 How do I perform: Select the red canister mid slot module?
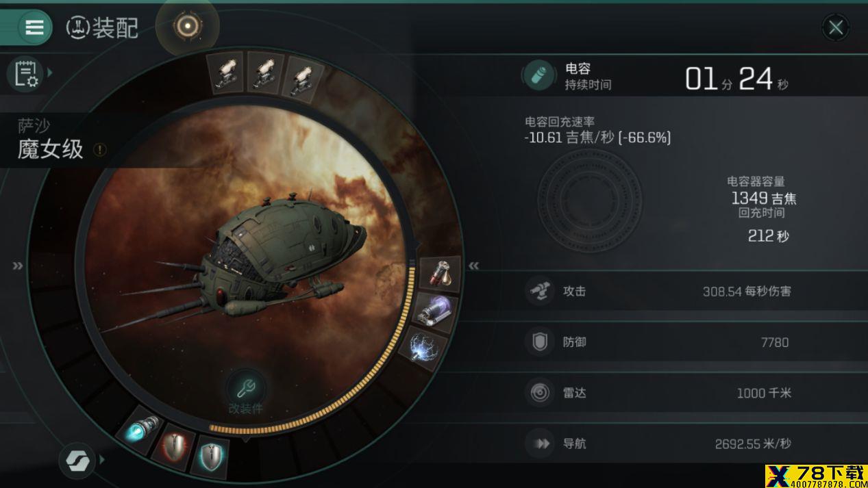pos(441,272)
